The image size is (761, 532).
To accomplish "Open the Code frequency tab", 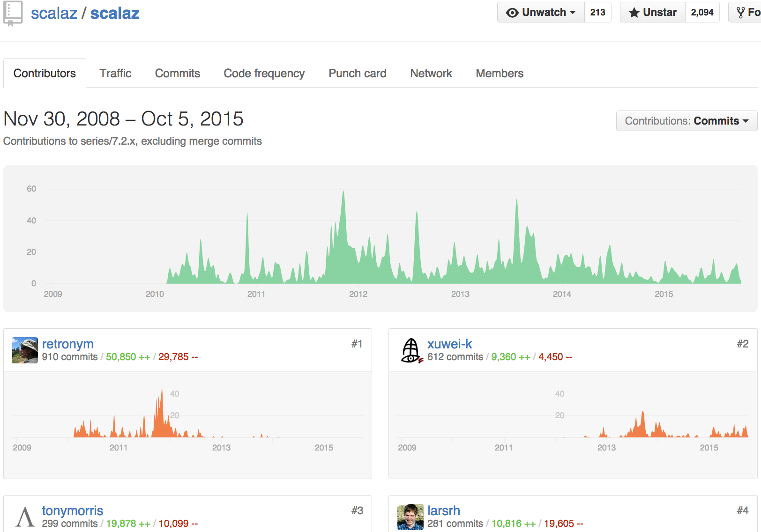I will [x=264, y=74].
